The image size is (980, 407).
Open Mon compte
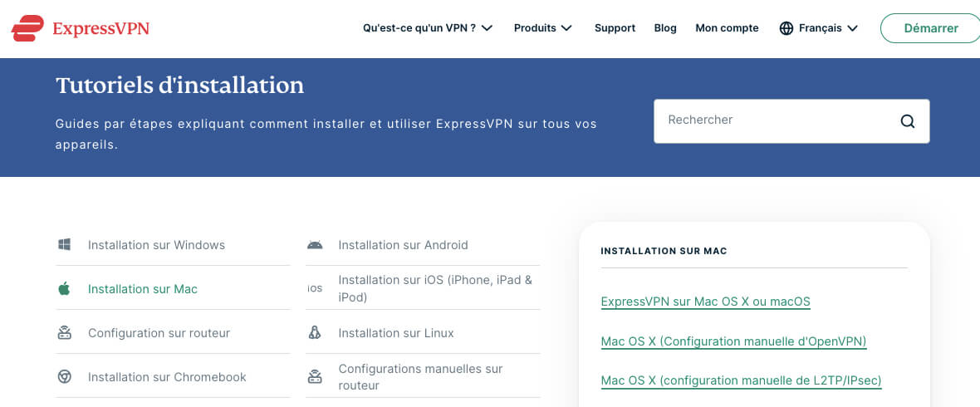[x=727, y=28]
